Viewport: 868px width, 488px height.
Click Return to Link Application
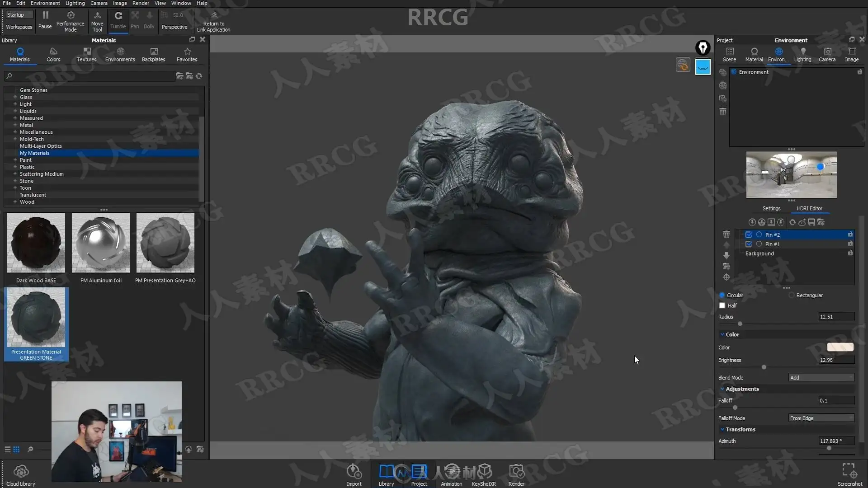(213, 21)
